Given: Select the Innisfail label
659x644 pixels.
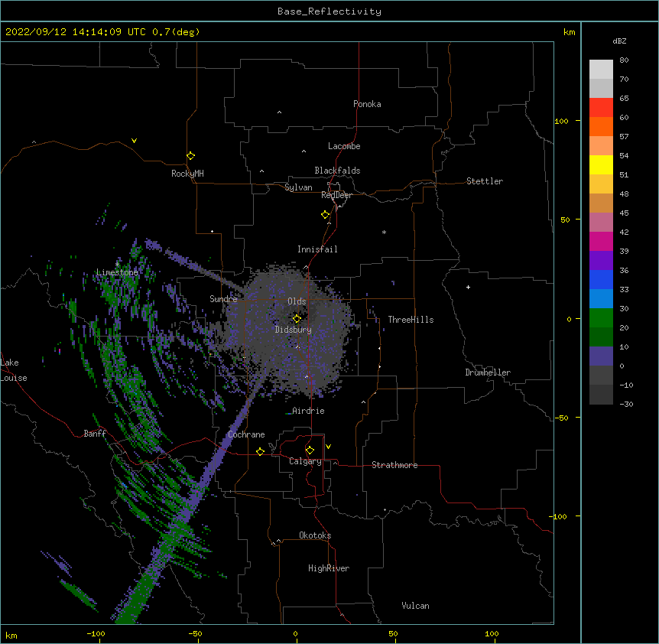Looking at the screenshot, I should point(317,249).
